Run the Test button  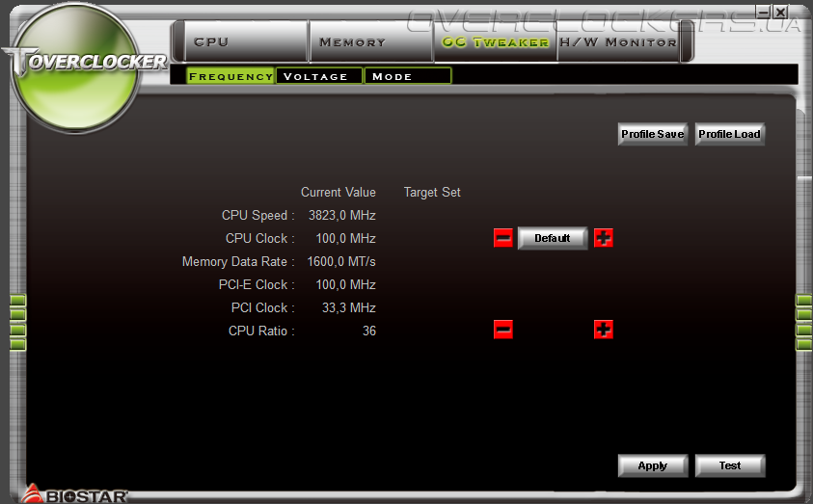(729, 465)
